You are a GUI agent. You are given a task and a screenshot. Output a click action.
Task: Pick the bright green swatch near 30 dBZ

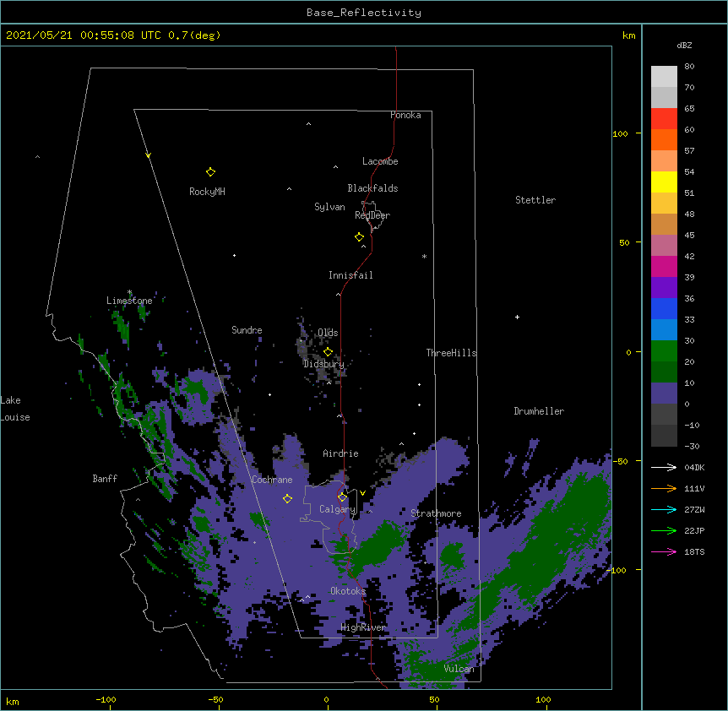(664, 351)
